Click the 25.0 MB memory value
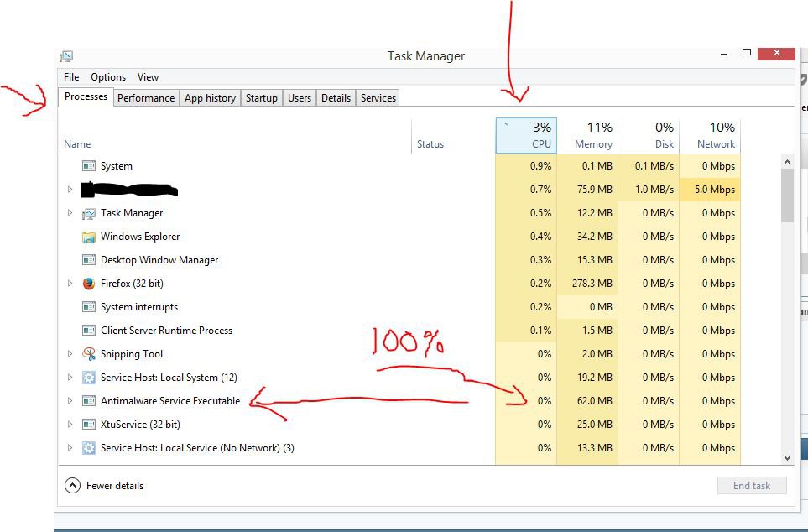 tap(595, 425)
